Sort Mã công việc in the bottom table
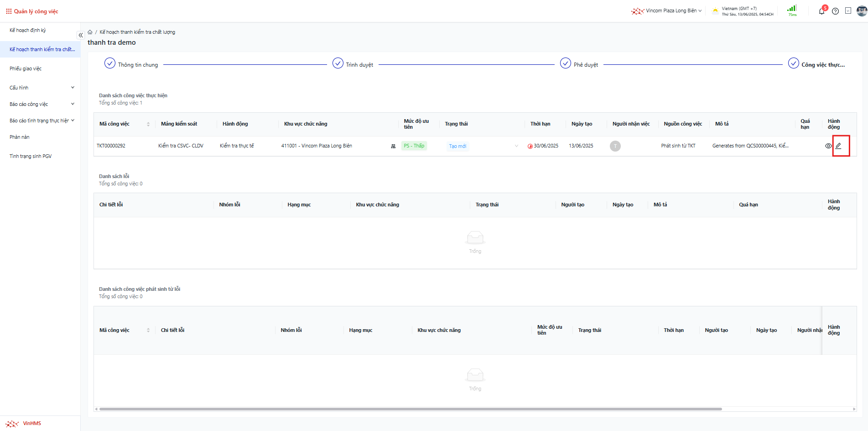868x431 pixels. coord(148,330)
